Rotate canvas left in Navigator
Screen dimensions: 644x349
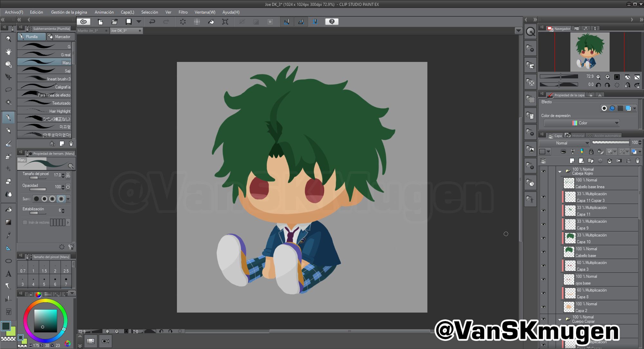[598, 85]
